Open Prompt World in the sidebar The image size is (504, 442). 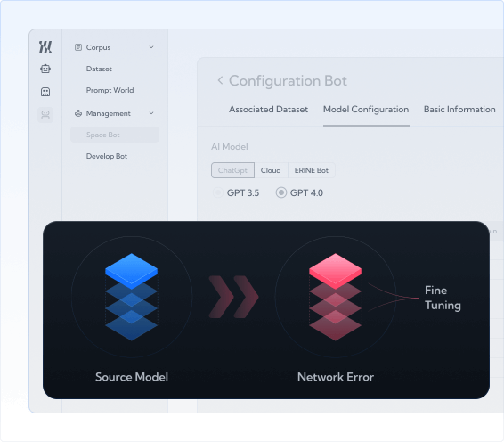(x=110, y=90)
